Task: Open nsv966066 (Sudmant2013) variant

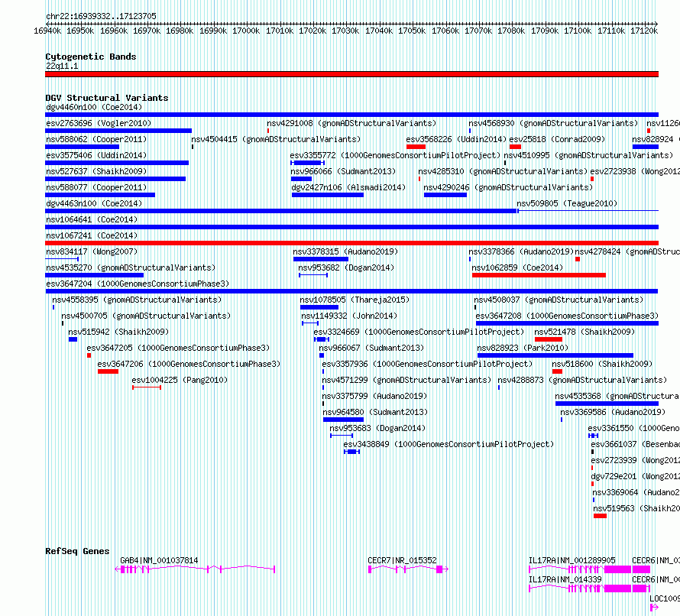Action: click(343, 171)
